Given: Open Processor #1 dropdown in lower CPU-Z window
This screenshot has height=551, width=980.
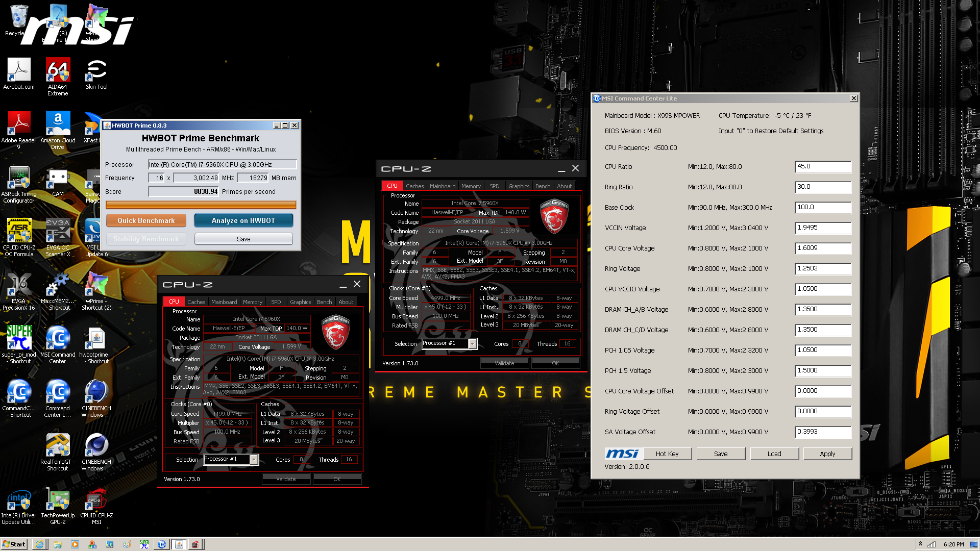Looking at the screenshot, I should point(254,460).
